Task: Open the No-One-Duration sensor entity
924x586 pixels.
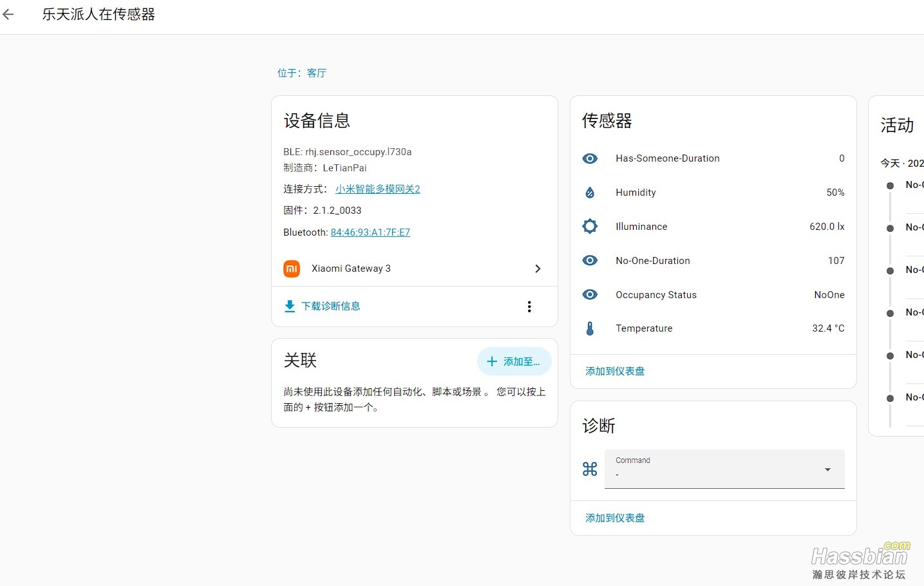Action: tap(713, 261)
